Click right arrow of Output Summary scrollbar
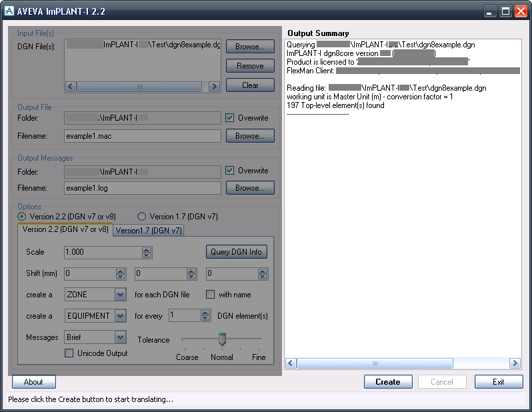Screen dimensions: 532x412 point(515,363)
